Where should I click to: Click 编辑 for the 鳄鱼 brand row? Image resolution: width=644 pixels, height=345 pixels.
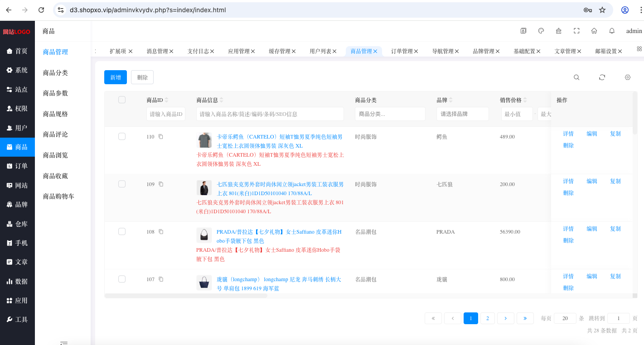pos(592,134)
